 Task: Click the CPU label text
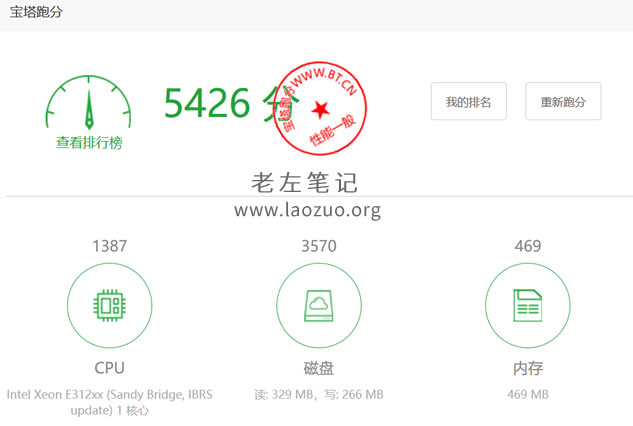[x=109, y=368]
